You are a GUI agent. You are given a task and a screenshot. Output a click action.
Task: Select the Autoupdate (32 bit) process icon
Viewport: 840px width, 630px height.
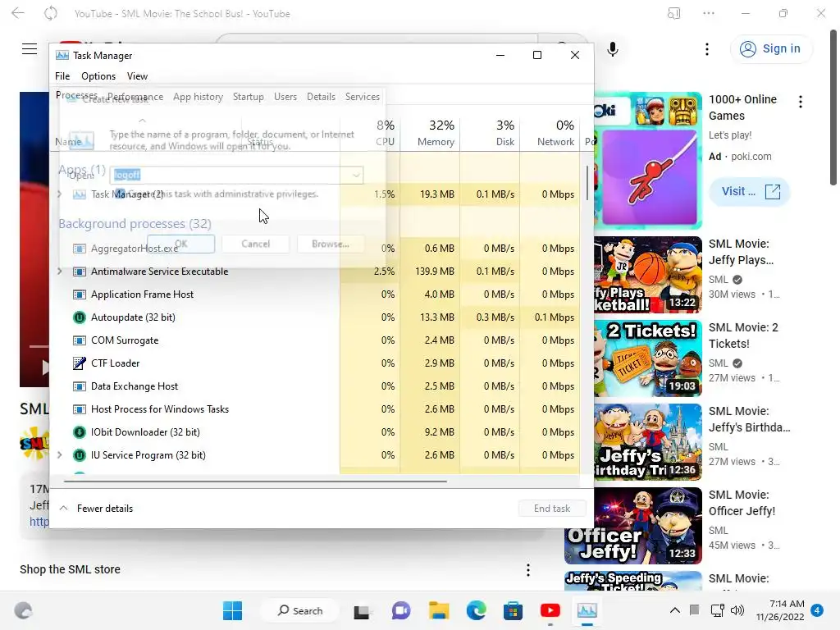[80, 317]
